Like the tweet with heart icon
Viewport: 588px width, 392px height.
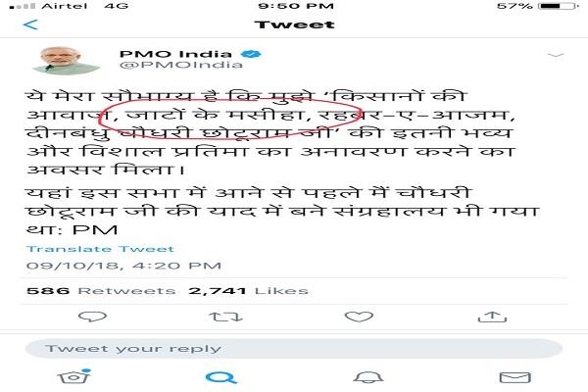click(x=359, y=317)
